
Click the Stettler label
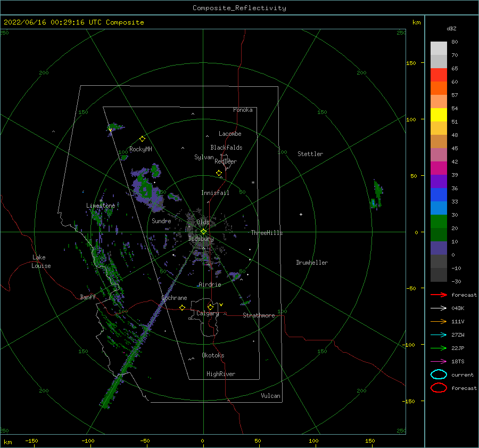(x=310, y=154)
